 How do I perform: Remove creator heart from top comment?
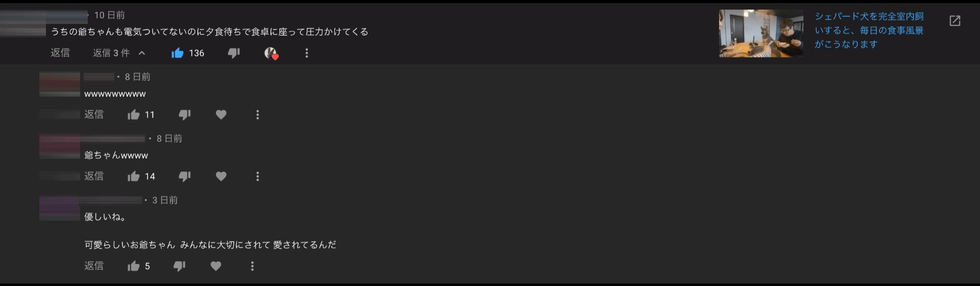click(x=271, y=53)
